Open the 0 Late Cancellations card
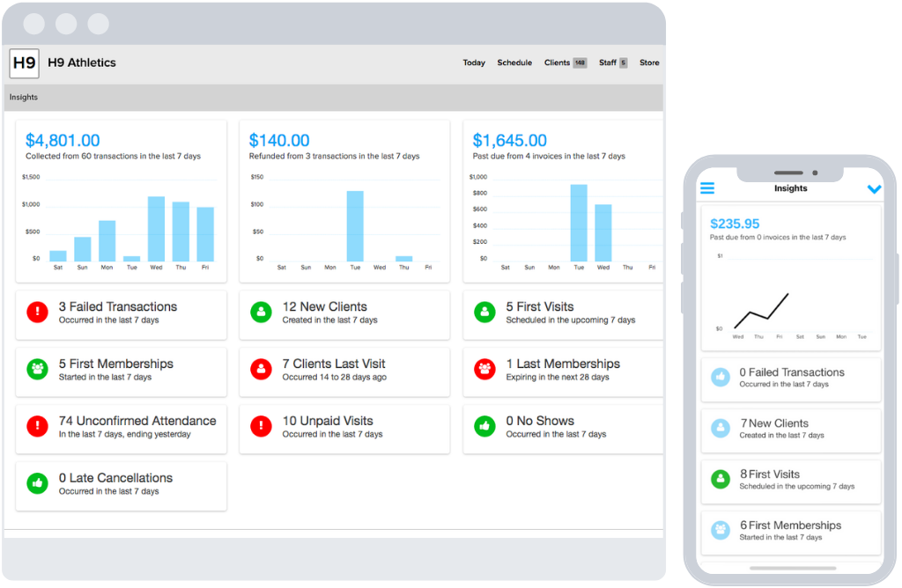This screenshot has height=588, width=902. [122, 486]
